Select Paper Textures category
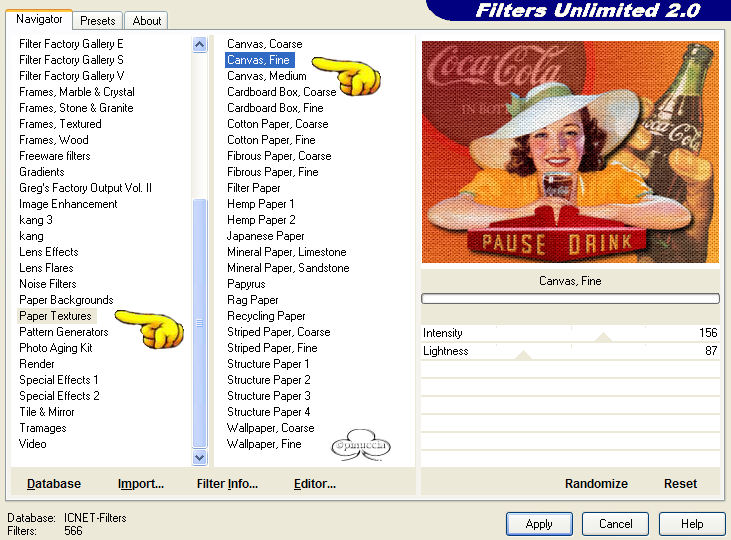The image size is (731, 540). [55, 316]
